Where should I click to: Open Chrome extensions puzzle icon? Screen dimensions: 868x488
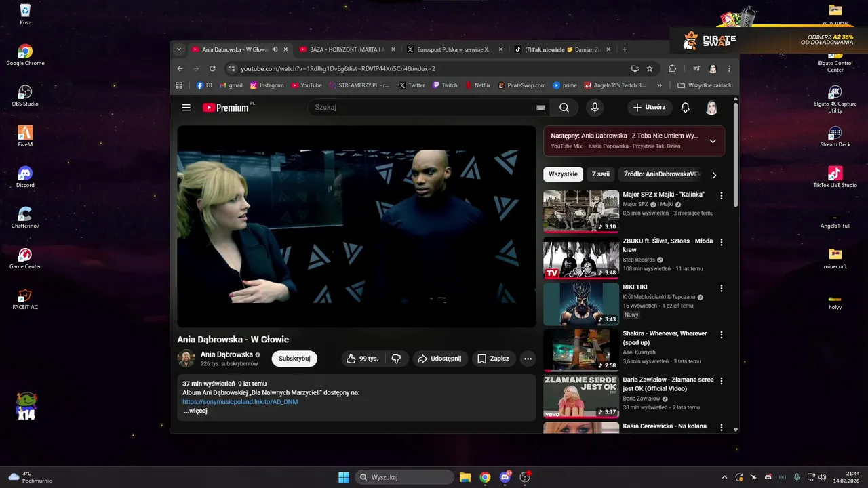click(x=673, y=68)
